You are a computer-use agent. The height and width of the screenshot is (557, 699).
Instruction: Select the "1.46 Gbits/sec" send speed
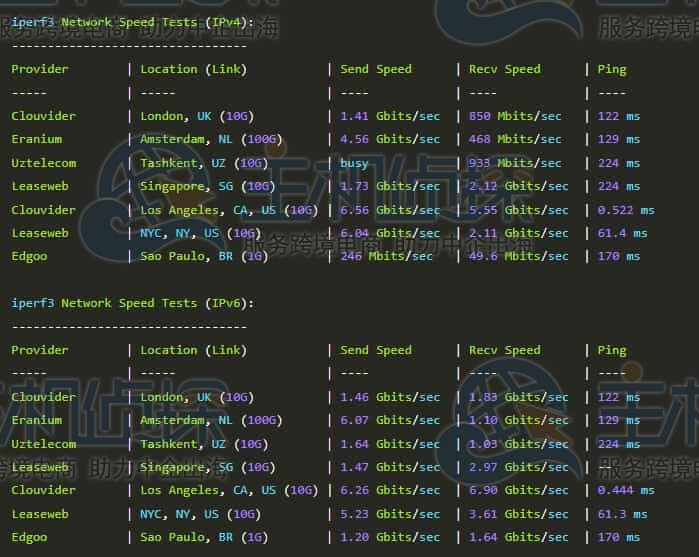[390, 397]
